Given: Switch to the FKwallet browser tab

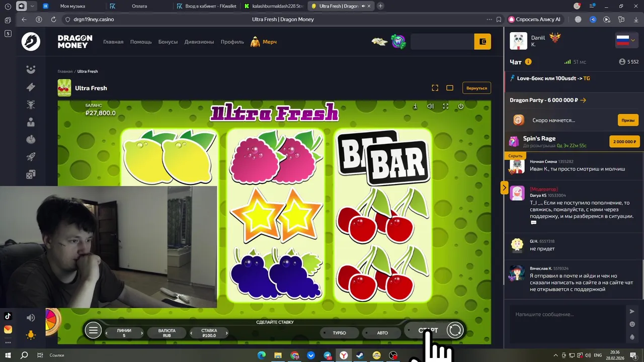Looking at the screenshot, I should click(x=206, y=6).
